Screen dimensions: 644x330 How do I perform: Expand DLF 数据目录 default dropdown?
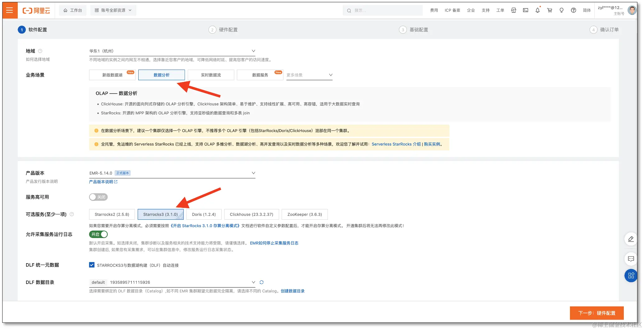(172, 282)
